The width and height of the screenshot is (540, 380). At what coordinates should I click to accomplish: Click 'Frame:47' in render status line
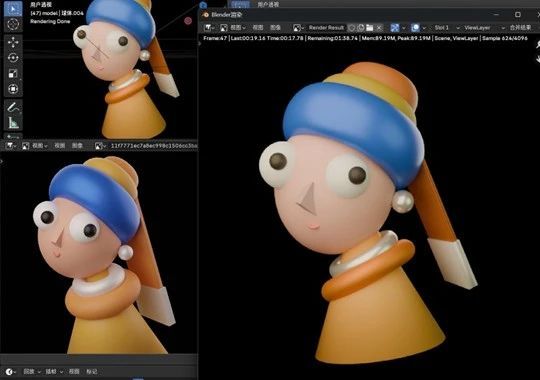(x=215, y=38)
